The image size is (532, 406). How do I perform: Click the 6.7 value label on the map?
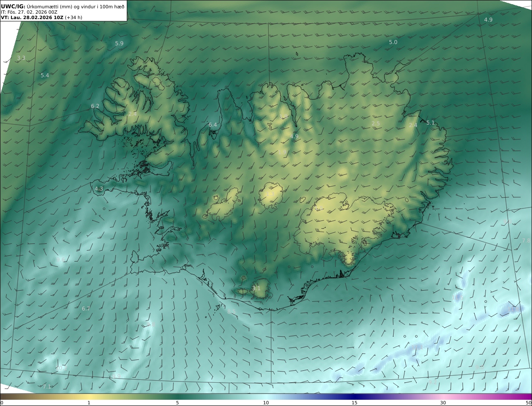(86, 309)
